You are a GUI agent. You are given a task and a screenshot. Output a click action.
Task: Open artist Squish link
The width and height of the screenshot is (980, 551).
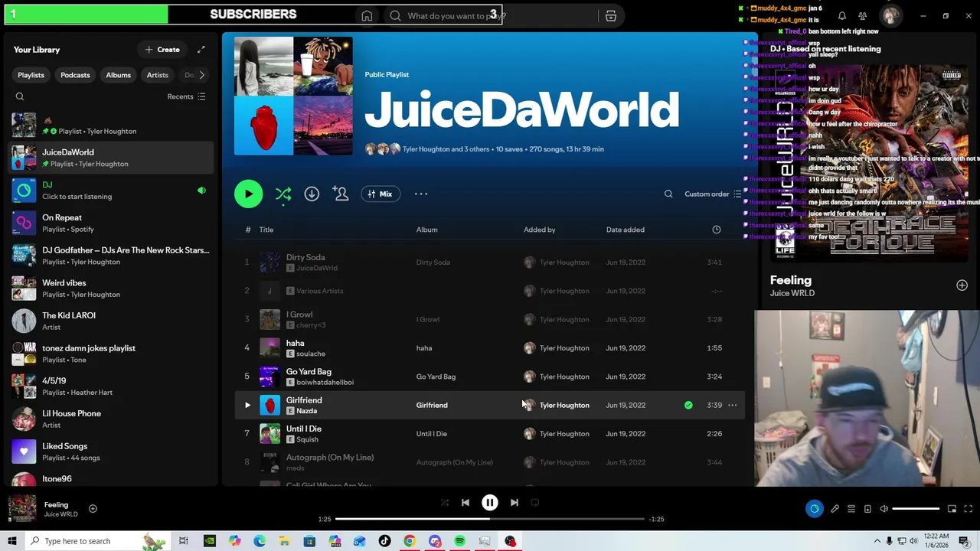coord(307,439)
